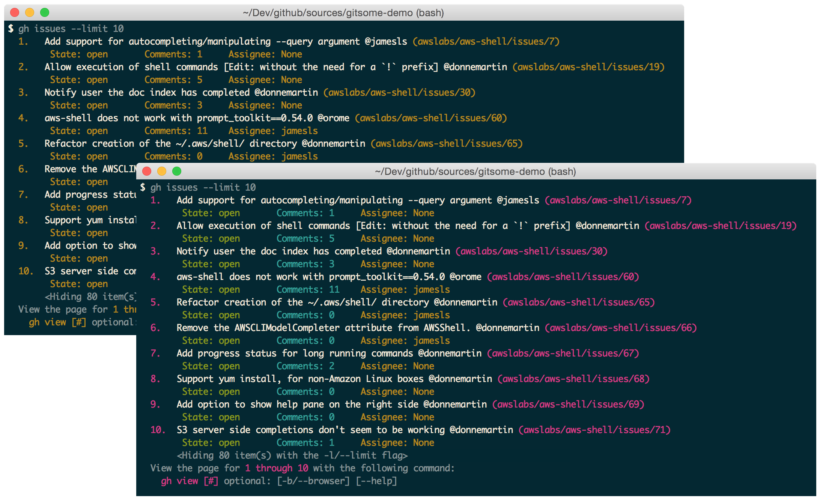Click yellow link awslabs/aws-shell/issues/30
Image resolution: width=823 pixels, height=504 pixels.
[x=399, y=92]
